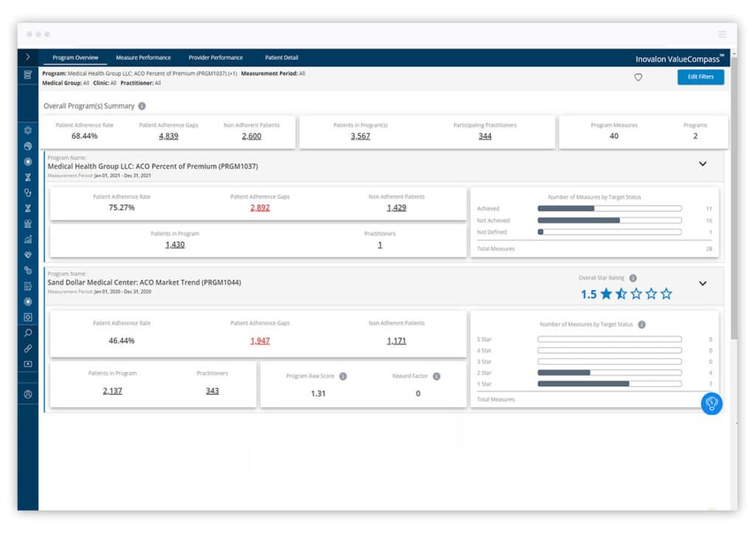Click the monitor screen icon in the sidebar
This screenshot has height=538, width=756.
click(28, 364)
